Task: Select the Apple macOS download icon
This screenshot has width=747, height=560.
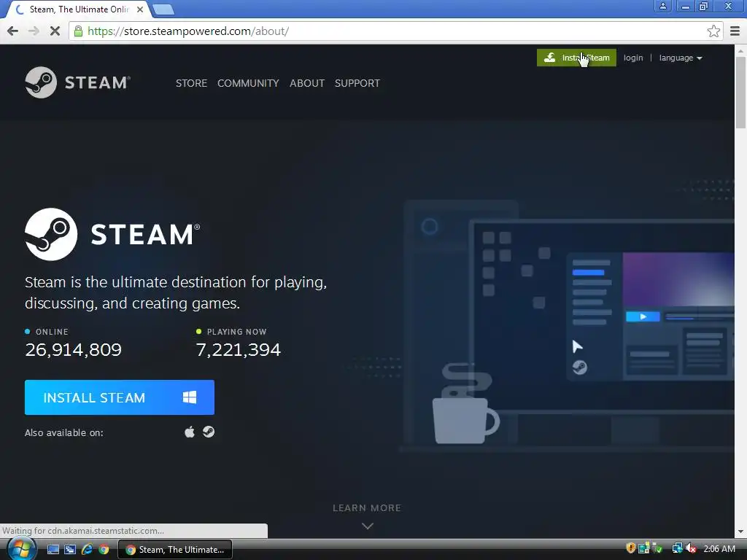Action: pos(190,432)
